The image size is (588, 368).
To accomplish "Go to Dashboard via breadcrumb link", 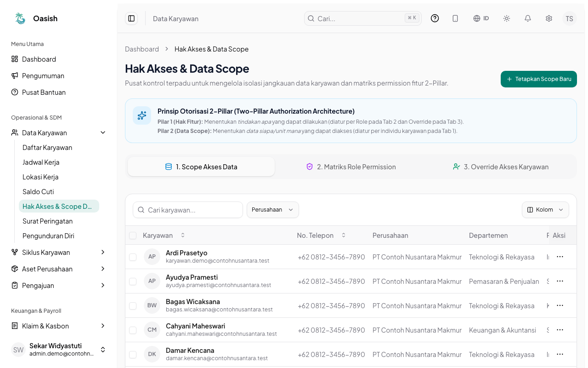I will tap(142, 49).
